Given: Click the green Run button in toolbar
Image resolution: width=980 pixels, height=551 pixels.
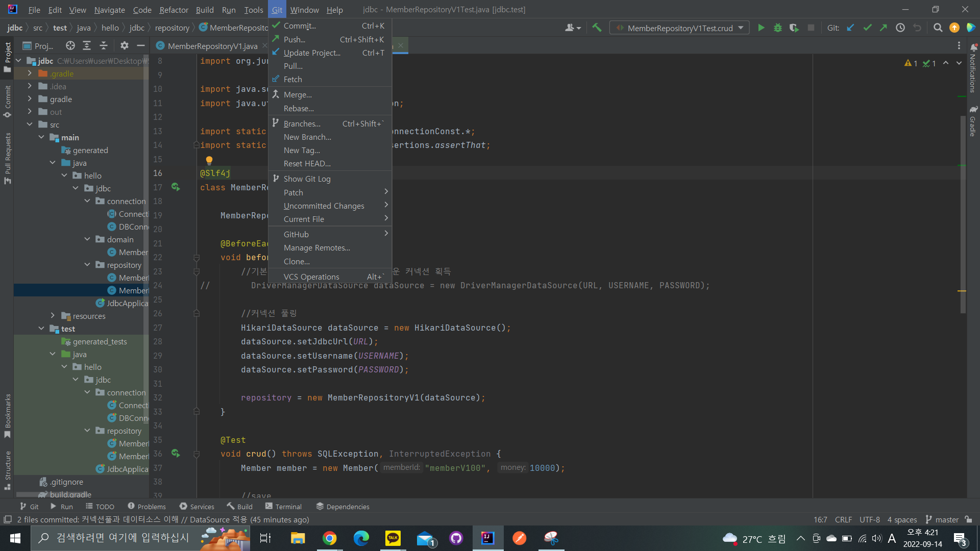Looking at the screenshot, I should [x=761, y=28].
